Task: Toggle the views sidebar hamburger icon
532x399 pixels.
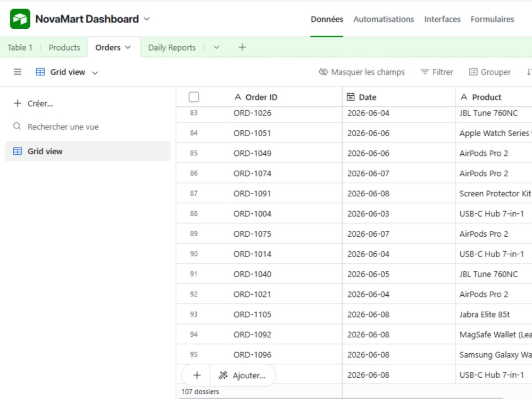Action: 18,72
